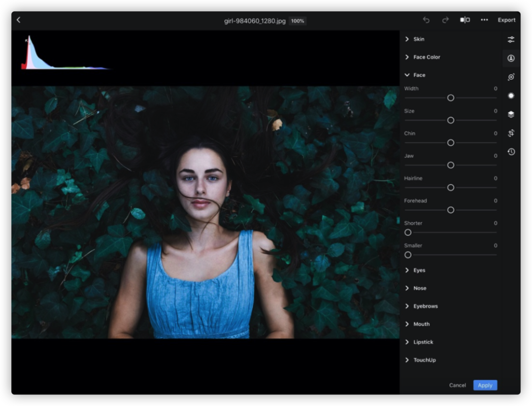Viewport: 532px width, 406px height.
Task: Click the Apply button
Action: point(485,385)
